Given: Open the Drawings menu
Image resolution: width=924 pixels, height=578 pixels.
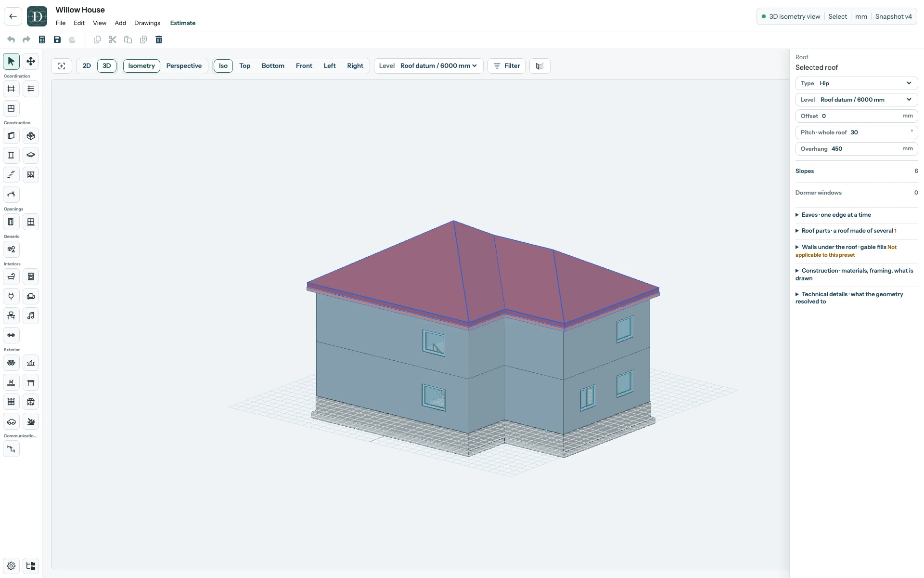Looking at the screenshot, I should coord(147,23).
